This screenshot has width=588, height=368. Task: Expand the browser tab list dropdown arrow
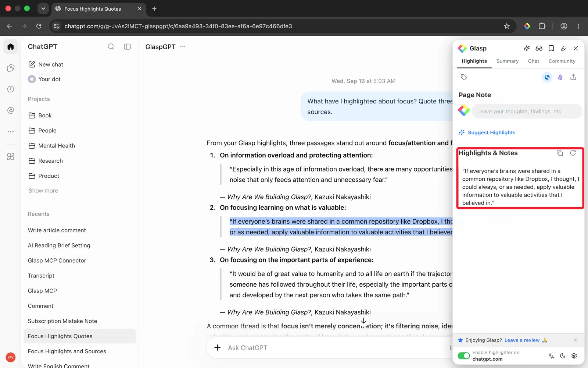[x=43, y=8]
